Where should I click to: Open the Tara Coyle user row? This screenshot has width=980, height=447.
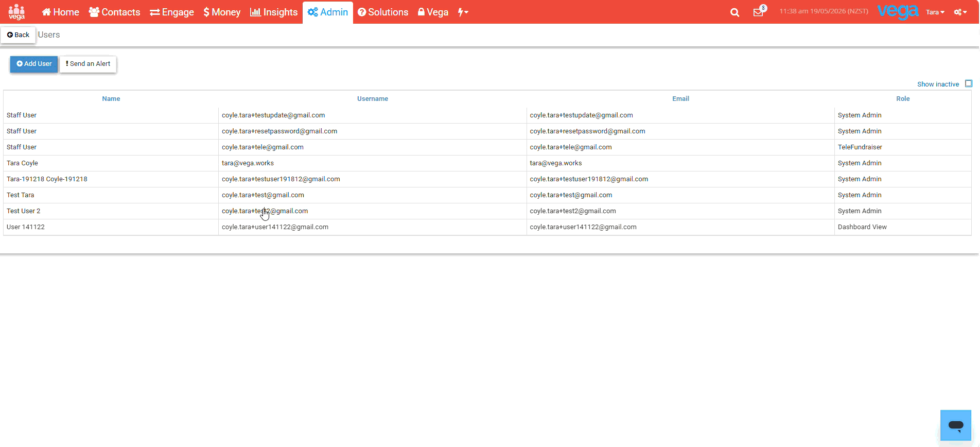click(487, 163)
